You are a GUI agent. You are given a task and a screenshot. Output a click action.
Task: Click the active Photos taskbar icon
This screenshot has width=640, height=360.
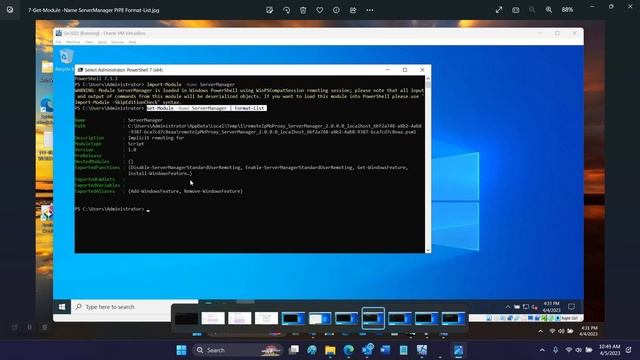point(458,350)
